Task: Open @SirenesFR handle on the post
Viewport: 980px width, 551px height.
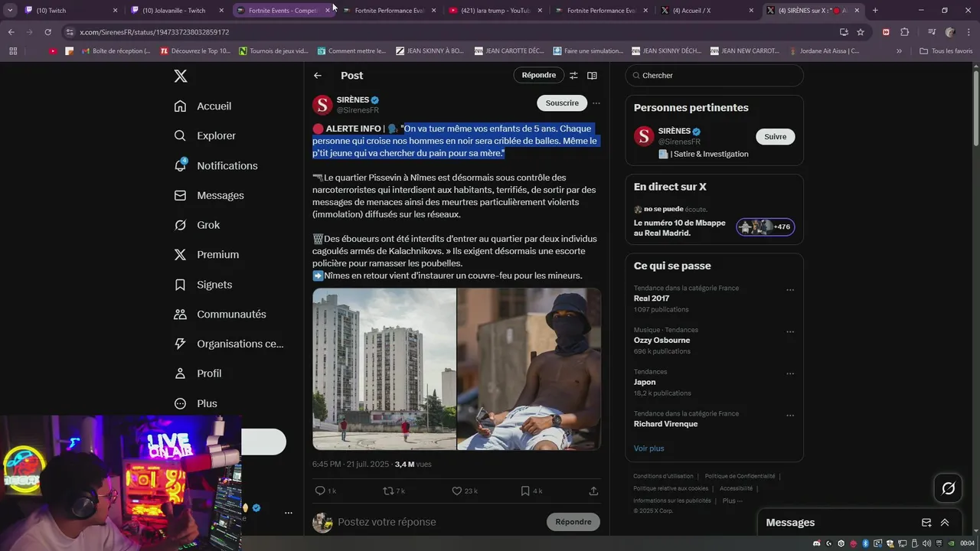Action: (358, 110)
